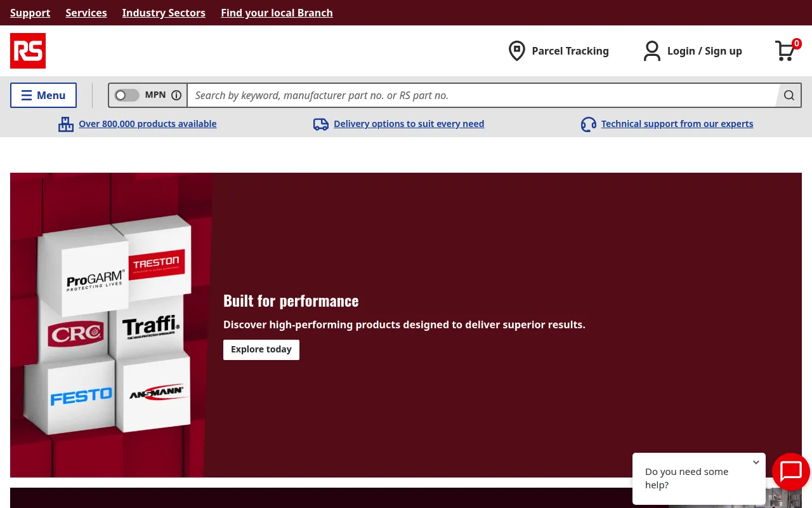
Task: Click the MPN info icon
Action: (176, 95)
